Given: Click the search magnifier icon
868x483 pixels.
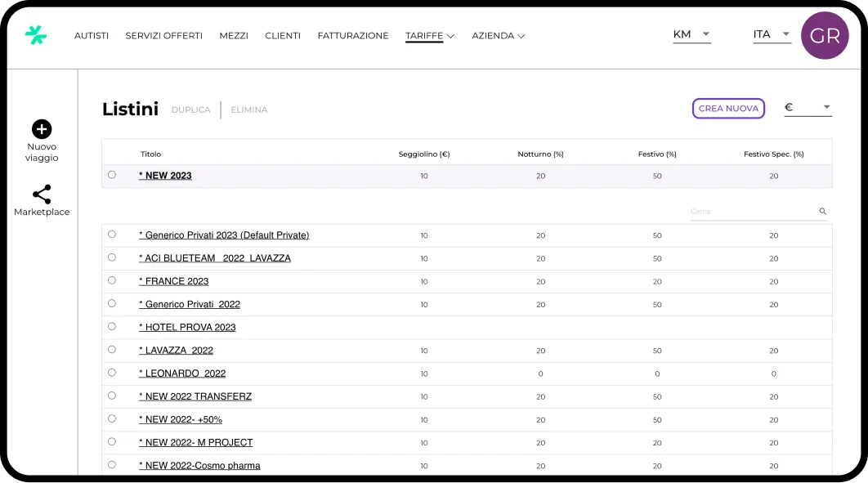Looking at the screenshot, I should click(823, 212).
